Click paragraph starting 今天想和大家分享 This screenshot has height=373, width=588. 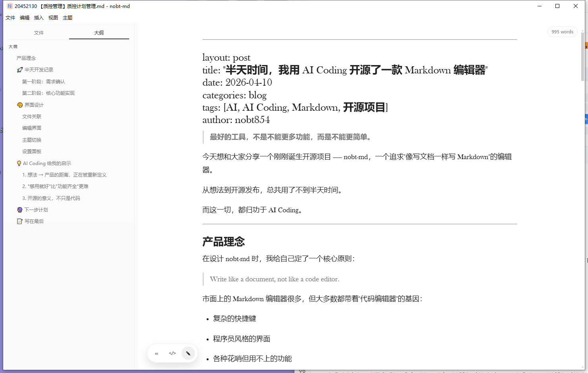click(357, 163)
